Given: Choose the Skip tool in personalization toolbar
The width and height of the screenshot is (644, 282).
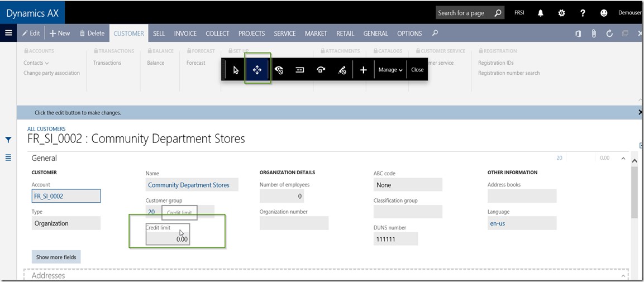Looking at the screenshot, I should 321,70.
